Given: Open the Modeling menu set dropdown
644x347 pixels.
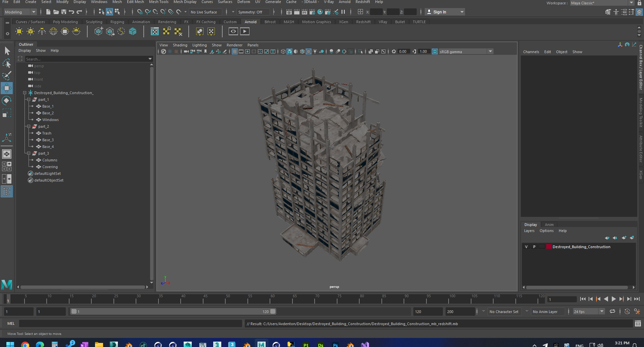Looking at the screenshot, I should [x=20, y=12].
